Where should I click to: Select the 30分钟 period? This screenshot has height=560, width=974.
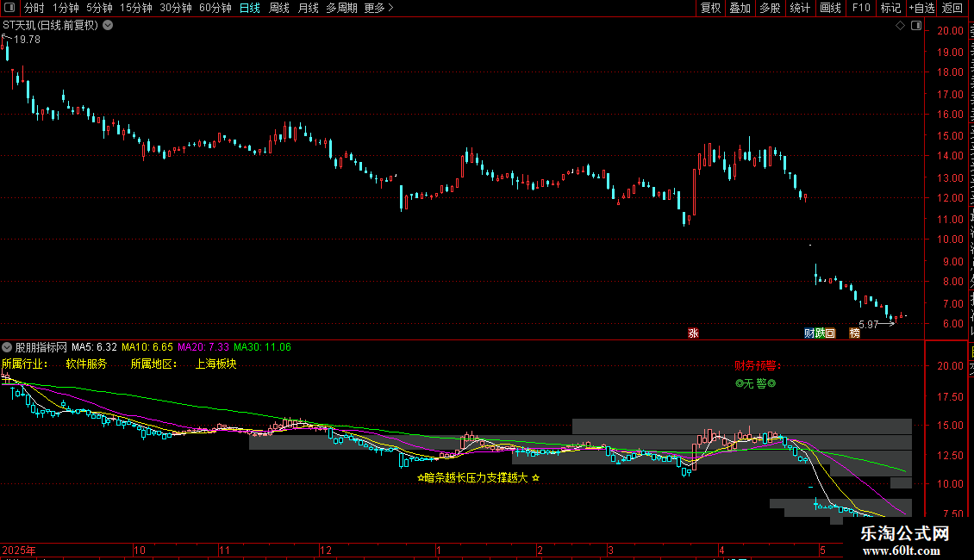[x=175, y=8]
